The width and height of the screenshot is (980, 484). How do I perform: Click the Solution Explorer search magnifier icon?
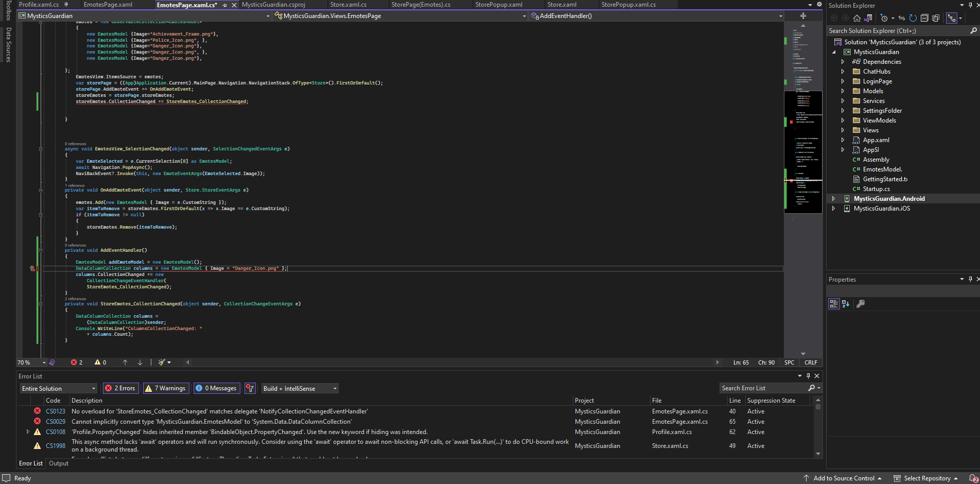[x=973, y=31]
